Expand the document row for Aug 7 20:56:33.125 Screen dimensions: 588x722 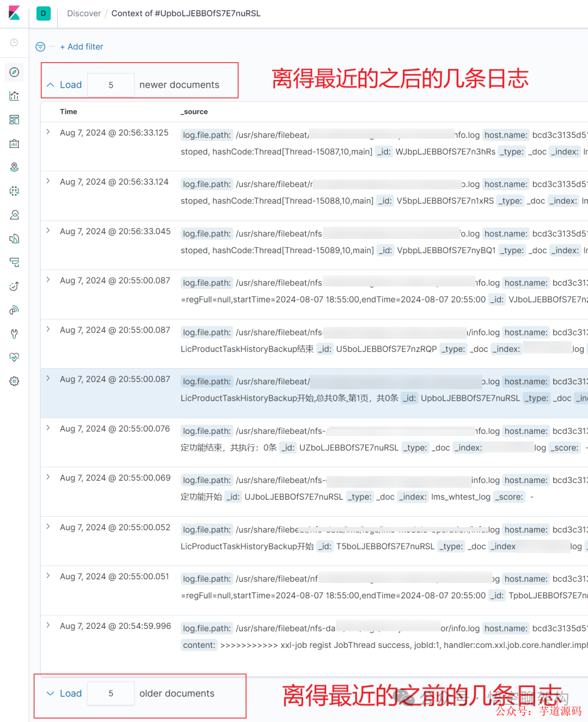point(47,131)
